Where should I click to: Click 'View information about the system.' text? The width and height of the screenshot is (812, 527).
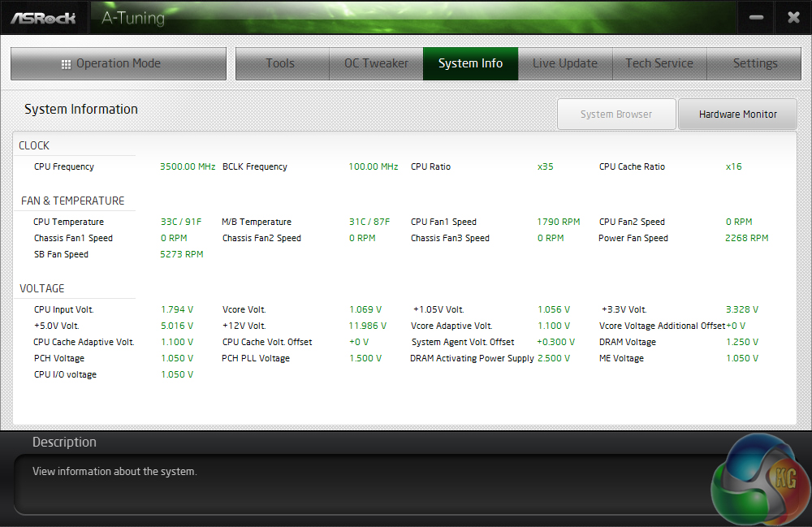point(114,472)
